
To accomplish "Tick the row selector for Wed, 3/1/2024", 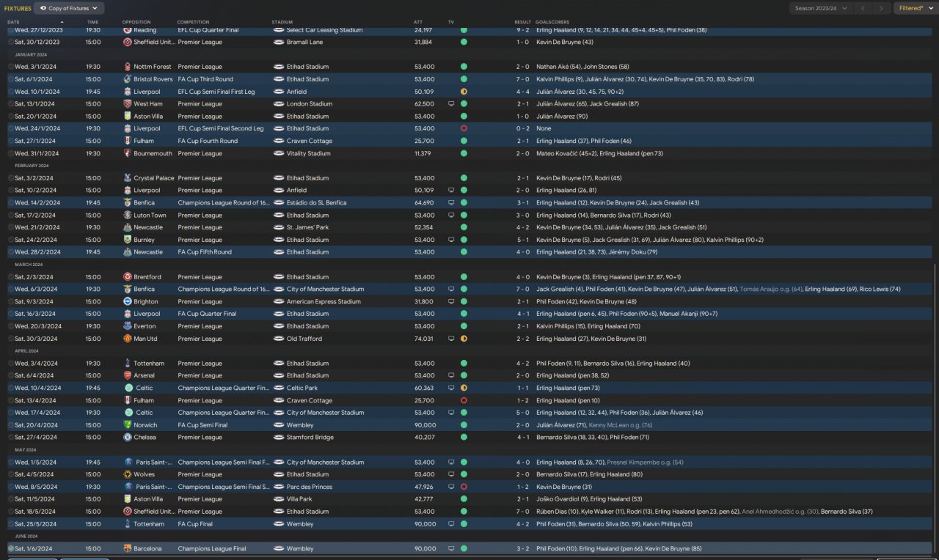I will [x=10, y=67].
